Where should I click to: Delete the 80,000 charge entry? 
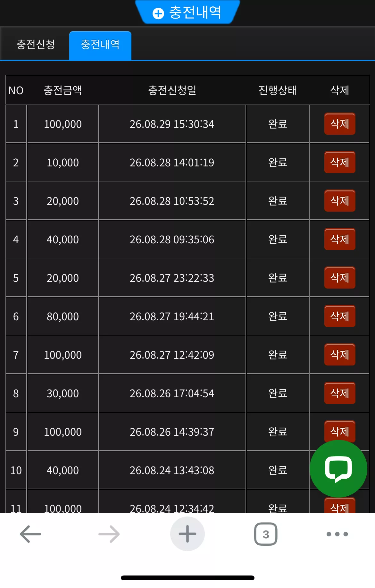click(340, 316)
